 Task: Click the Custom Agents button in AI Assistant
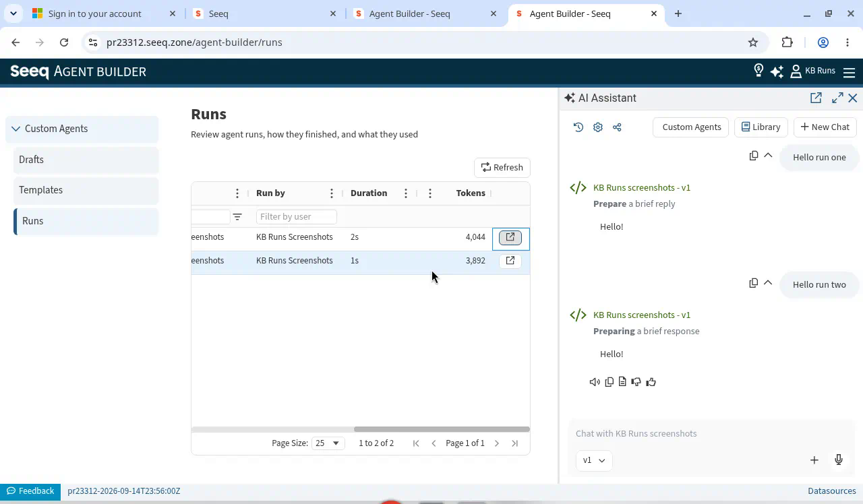[x=692, y=127]
